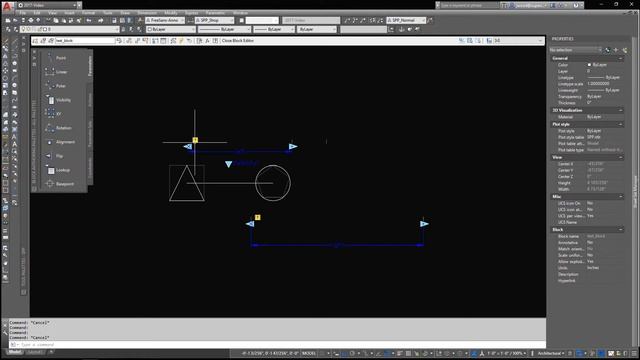
Task: Click the yellow alert marker on upper parameter
Action: tap(195, 140)
